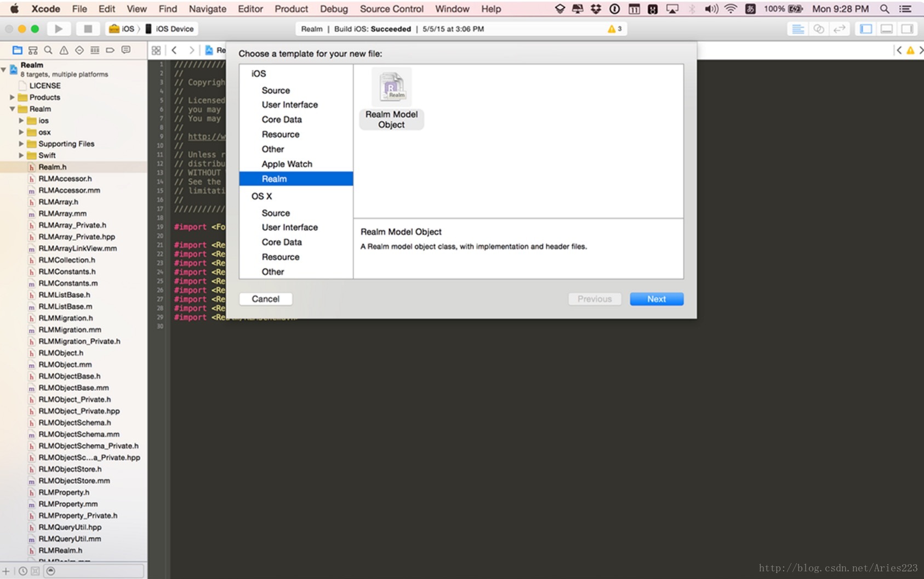Screen dimensions: 924x579
Task: Open the Breakpoint navigator icon
Action: click(110, 50)
